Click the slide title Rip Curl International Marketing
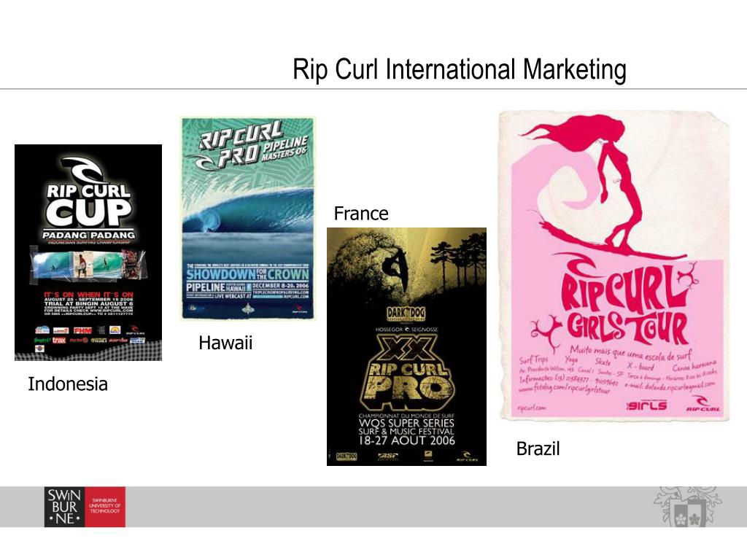This screenshot has width=747, height=560. tap(460, 69)
